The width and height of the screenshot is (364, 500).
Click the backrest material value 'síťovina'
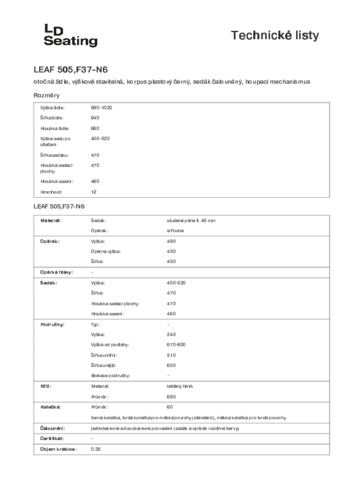175,231
